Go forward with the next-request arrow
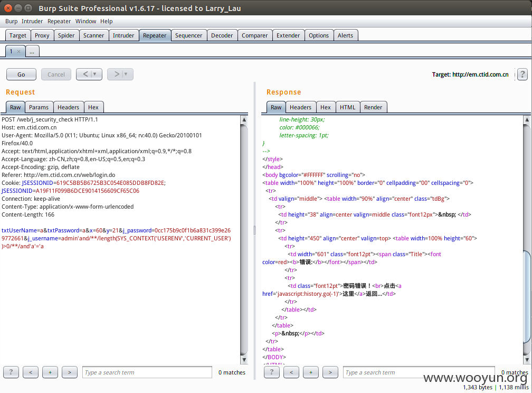This screenshot has height=393, width=532. tap(116, 74)
